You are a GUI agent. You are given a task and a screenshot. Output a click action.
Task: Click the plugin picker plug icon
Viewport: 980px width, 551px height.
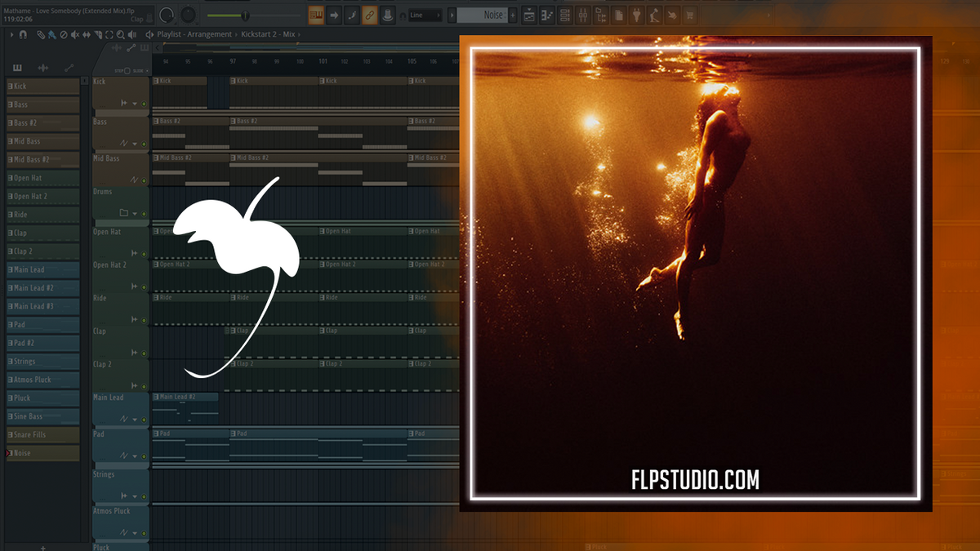(636, 14)
